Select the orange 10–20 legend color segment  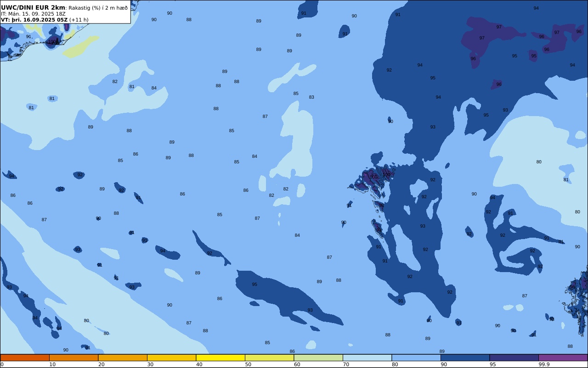click(73, 357)
